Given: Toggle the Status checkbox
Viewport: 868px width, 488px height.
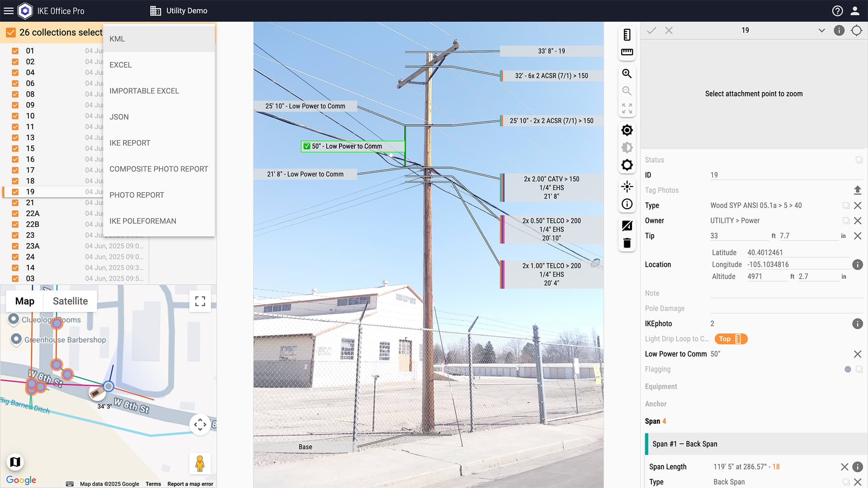Looking at the screenshot, I should [859, 160].
